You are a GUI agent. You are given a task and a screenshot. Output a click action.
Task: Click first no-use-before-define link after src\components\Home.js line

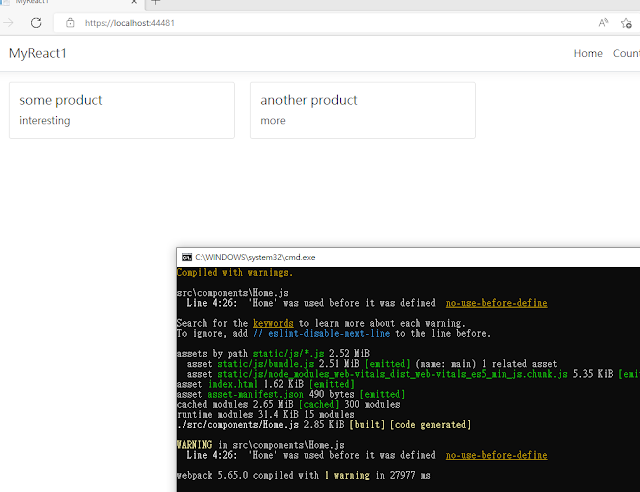click(496, 303)
